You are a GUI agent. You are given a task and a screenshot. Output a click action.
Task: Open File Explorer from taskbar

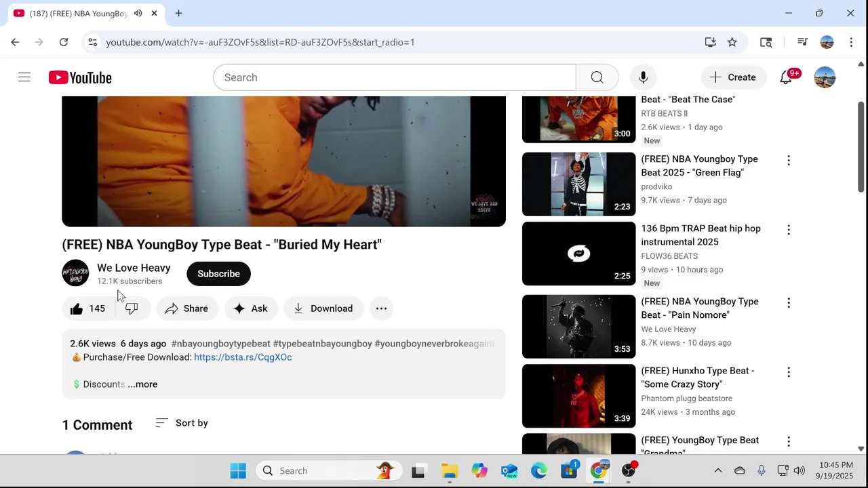click(x=450, y=470)
